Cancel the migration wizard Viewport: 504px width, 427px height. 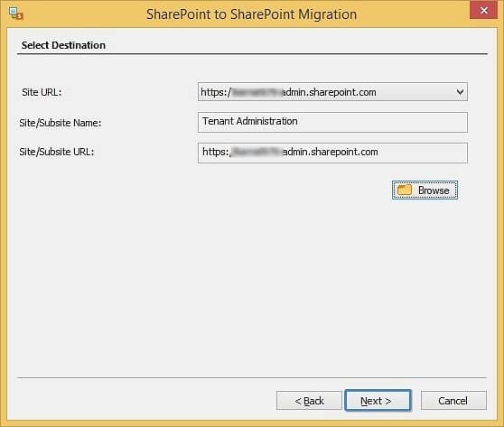[453, 401]
